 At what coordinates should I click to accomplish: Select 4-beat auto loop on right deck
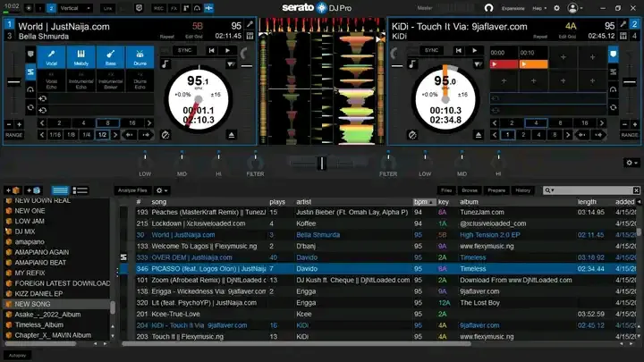pos(536,123)
